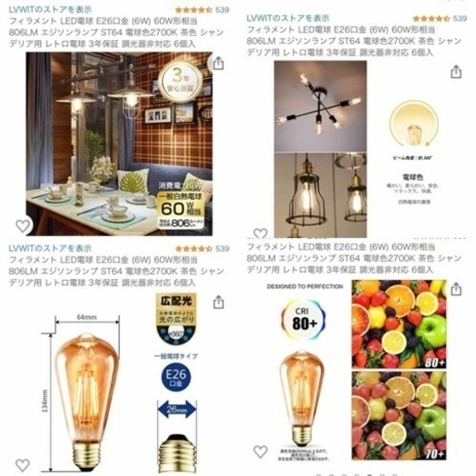The image size is (476, 476).
Task: Open LVWIT store link above ceiling light image
Action: 288,19
